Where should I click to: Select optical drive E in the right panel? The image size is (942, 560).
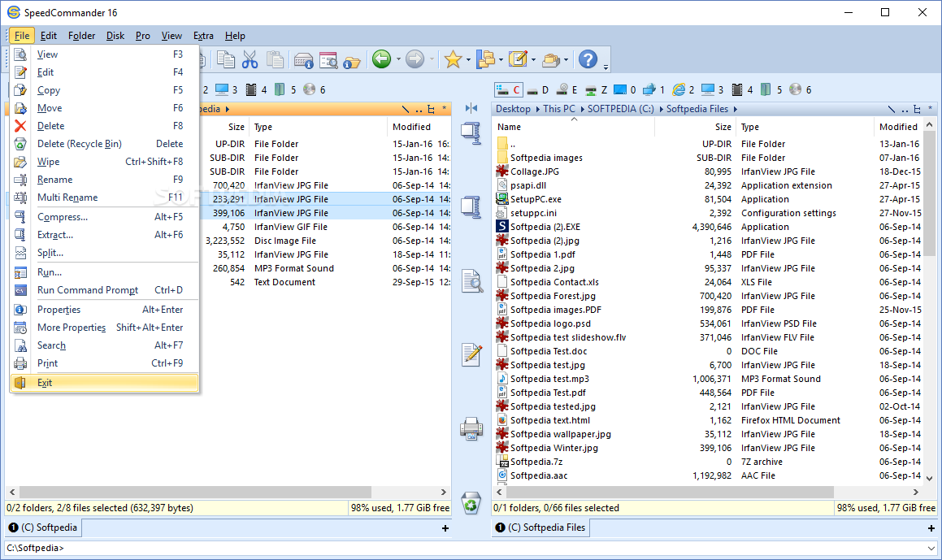coord(567,89)
